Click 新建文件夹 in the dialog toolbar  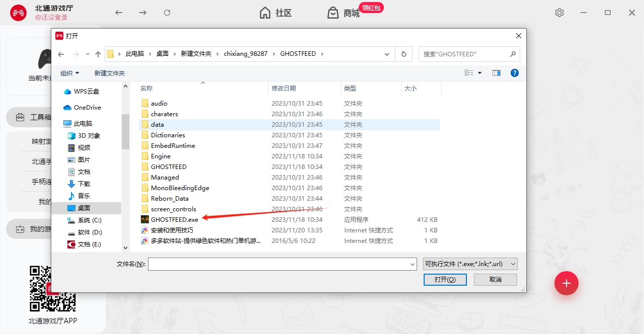click(x=110, y=72)
